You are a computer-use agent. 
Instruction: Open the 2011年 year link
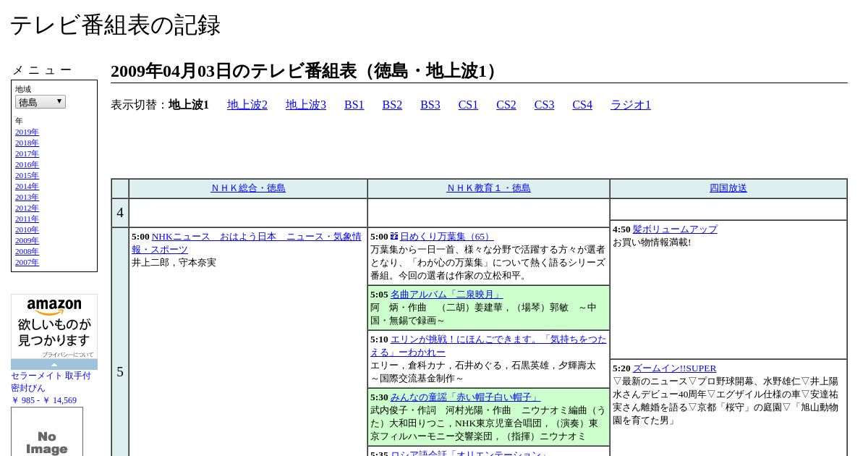(x=27, y=219)
